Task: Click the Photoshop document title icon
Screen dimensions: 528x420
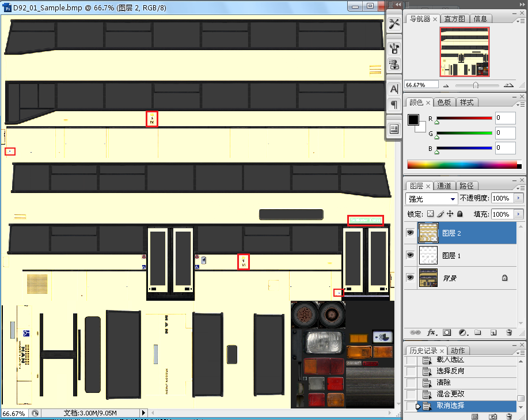Action: 7,7
